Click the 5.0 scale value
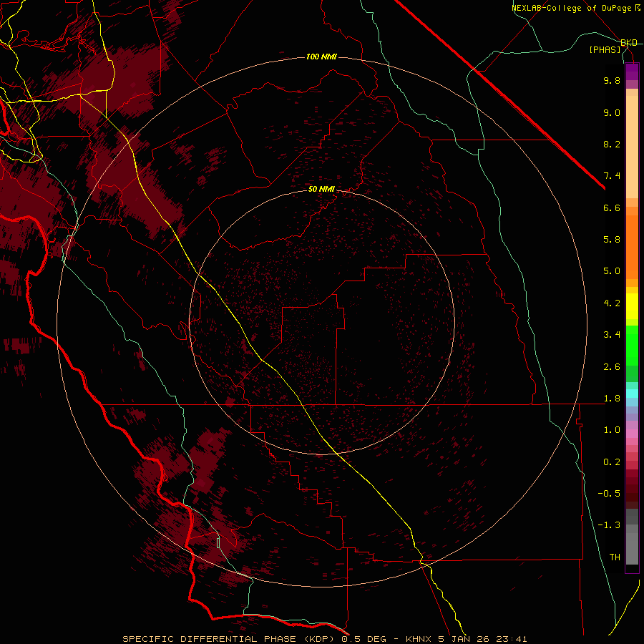The image size is (644, 644). point(612,271)
